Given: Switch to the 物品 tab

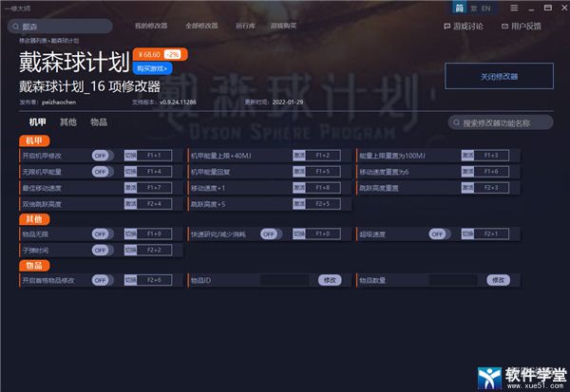Looking at the screenshot, I should 99,122.
